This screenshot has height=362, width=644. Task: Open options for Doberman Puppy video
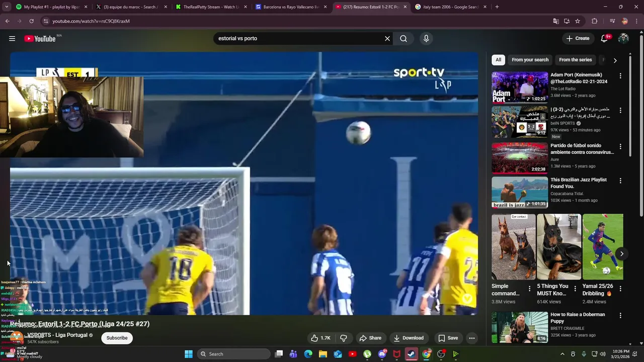(620, 316)
